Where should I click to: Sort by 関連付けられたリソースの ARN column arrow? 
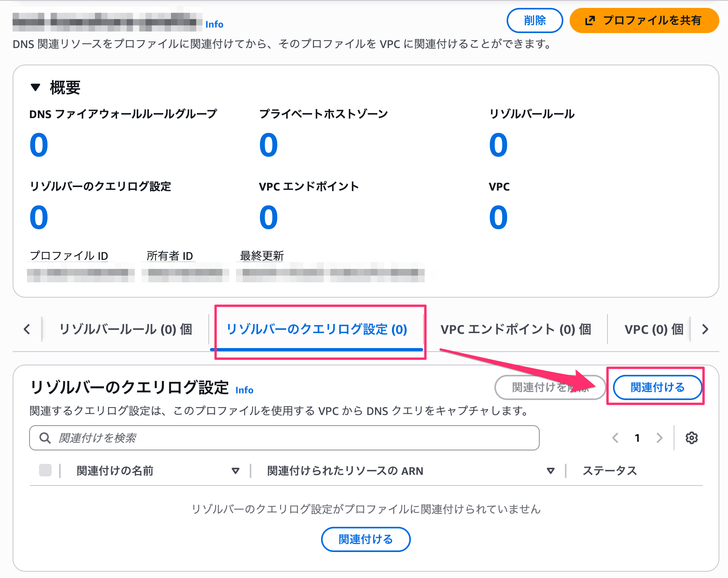[x=551, y=471]
